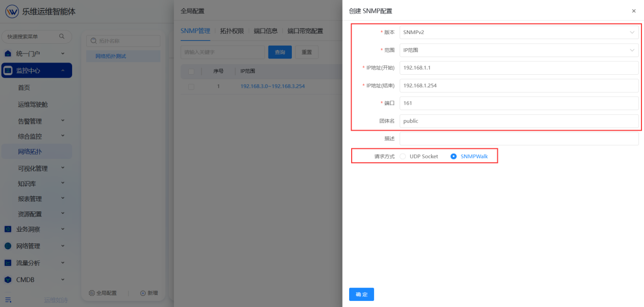Click the CMDB cube icon
Viewport: 644px width, 307px height.
pyautogui.click(x=8, y=280)
